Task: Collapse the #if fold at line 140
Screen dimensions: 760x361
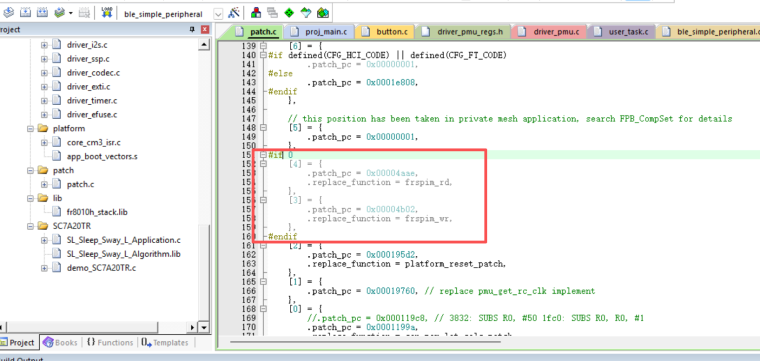Action: [263, 55]
